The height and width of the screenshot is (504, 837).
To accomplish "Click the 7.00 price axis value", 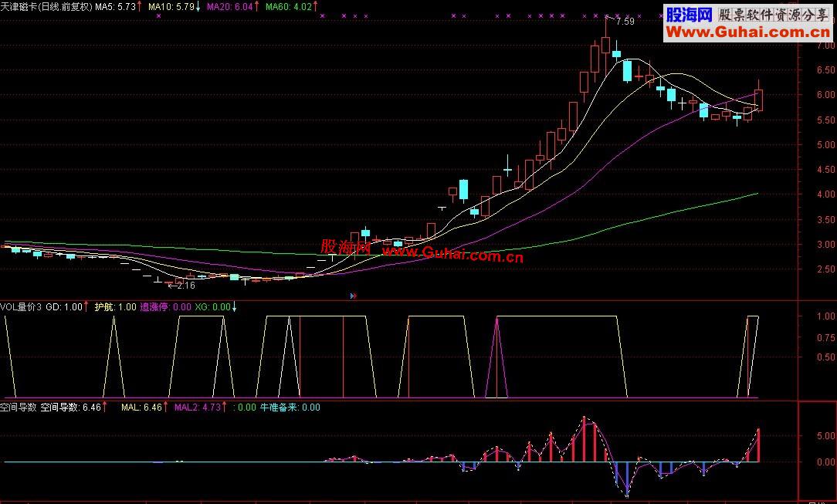I will (825, 46).
